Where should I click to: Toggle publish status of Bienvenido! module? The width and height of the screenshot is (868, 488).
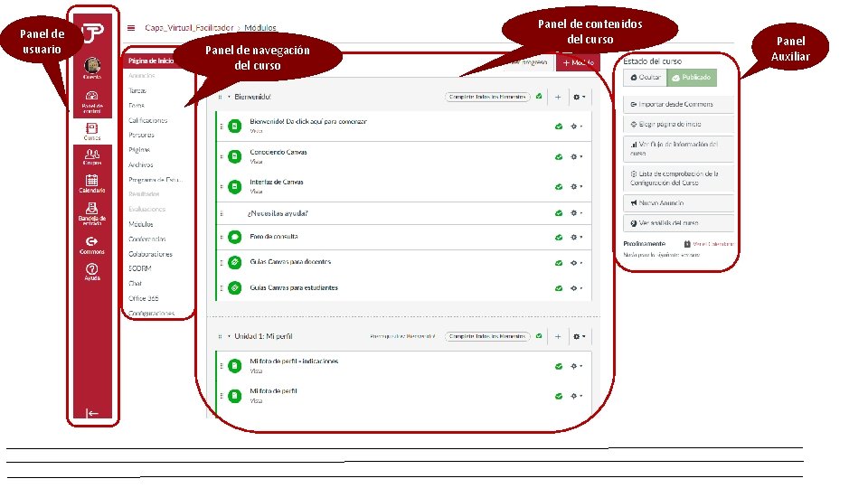[x=539, y=97]
